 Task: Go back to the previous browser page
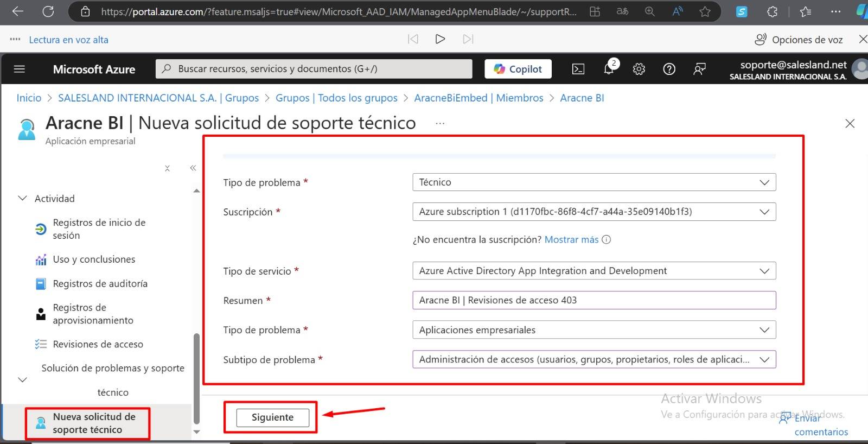click(x=17, y=11)
